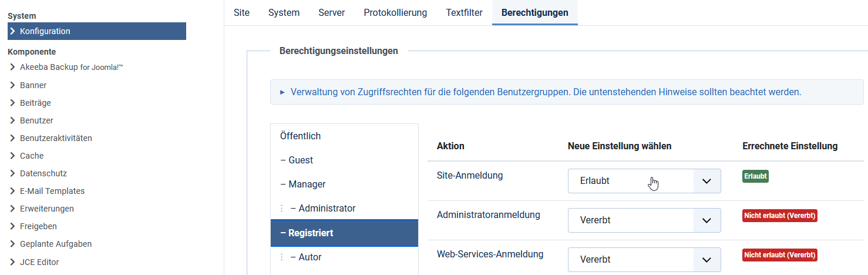Click the chevron icon next to Beiträge

(12, 103)
